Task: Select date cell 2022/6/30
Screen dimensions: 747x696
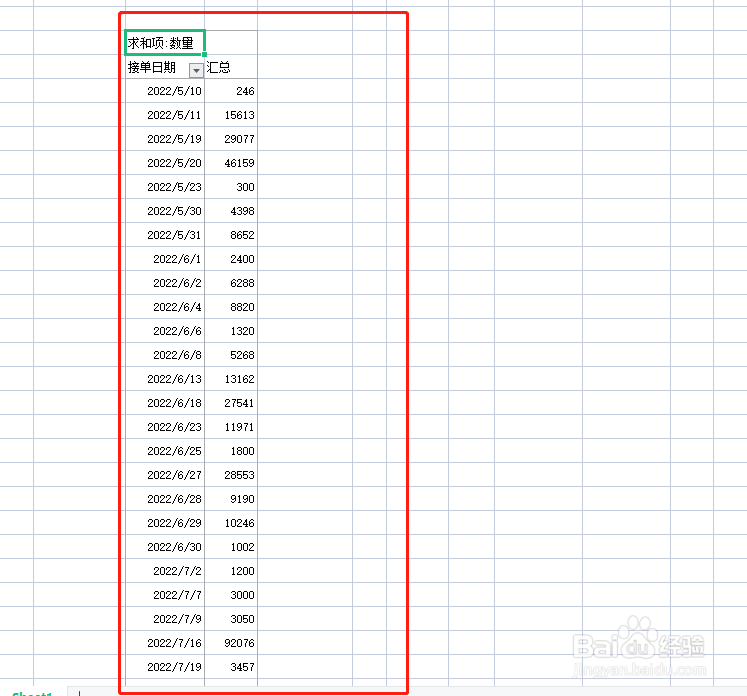Action: (x=165, y=547)
